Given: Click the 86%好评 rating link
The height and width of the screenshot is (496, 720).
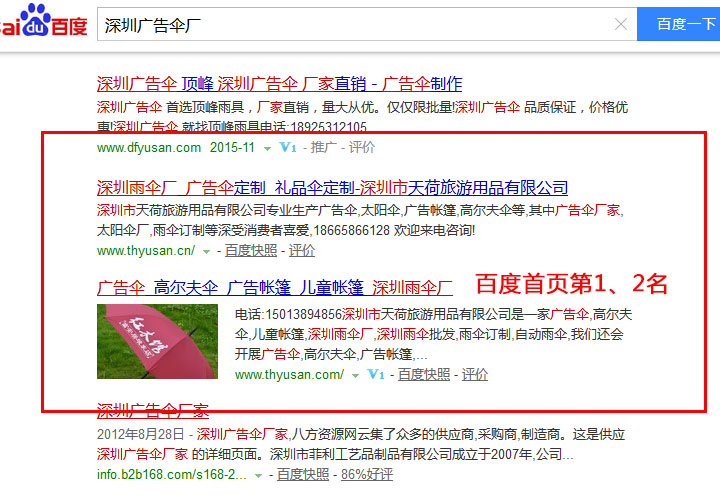Looking at the screenshot, I should pos(367,474).
